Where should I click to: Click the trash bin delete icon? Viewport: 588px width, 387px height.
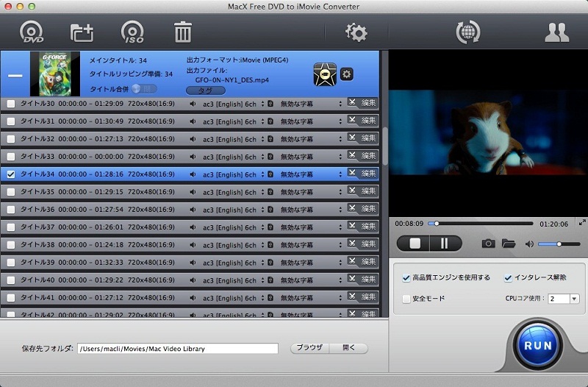(182, 32)
